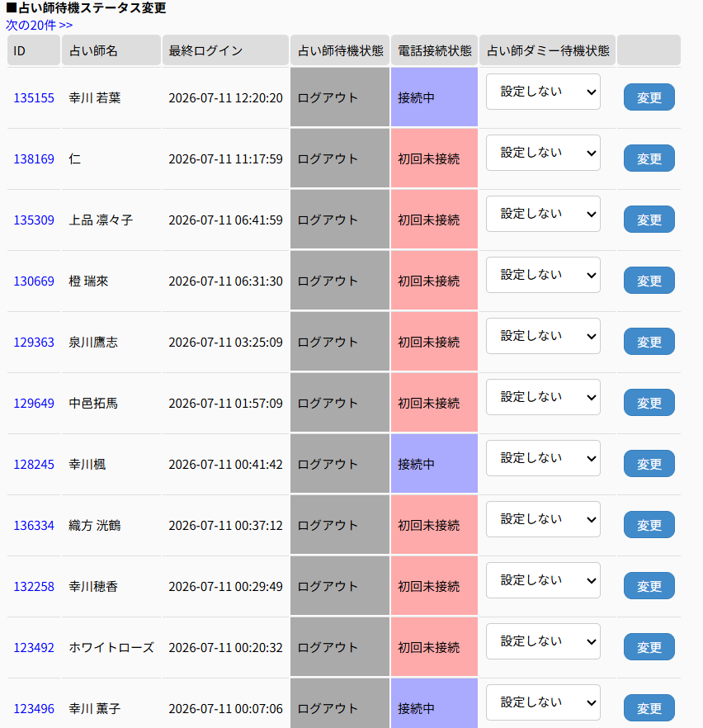Screen dimensions: 703x728
Task: Click 変更 button for 上品 凛々子
Action: (649, 220)
